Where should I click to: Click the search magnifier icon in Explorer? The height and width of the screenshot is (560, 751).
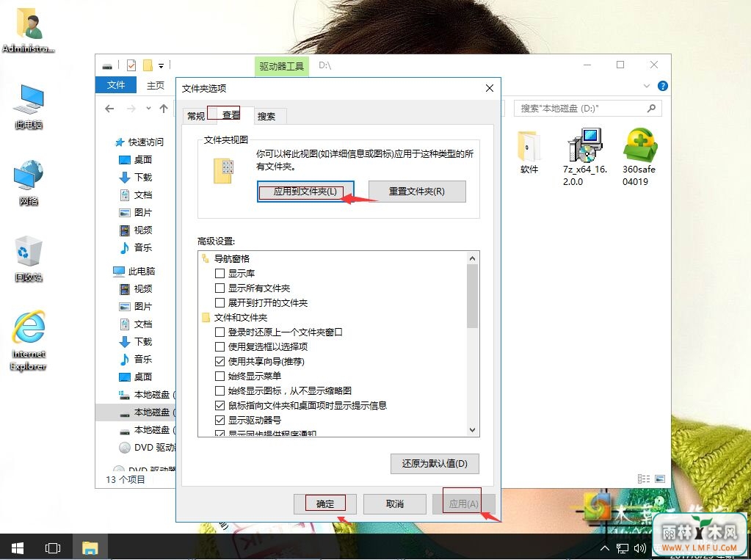pyautogui.click(x=651, y=109)
